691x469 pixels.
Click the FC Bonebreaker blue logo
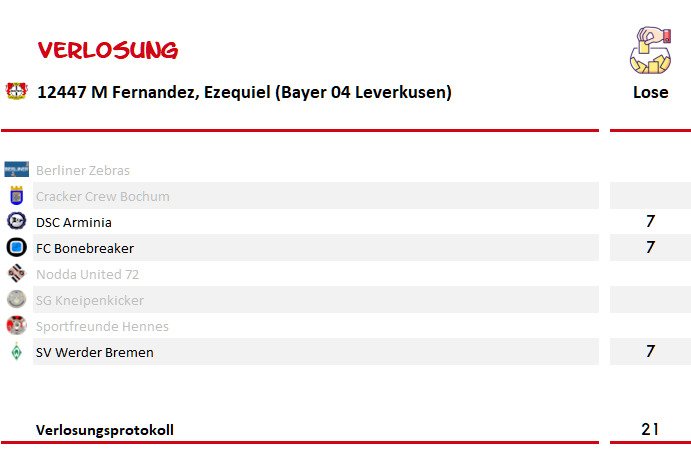point(16,247)
